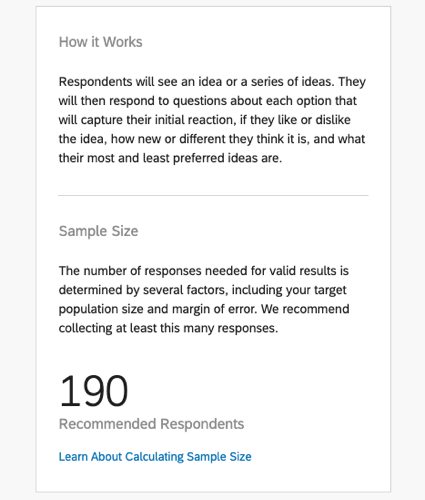The width and height of the screenshot is (425, 500).
Task: Click the line 'their most and least preferred ideas are.'
Action: point(170,158)
